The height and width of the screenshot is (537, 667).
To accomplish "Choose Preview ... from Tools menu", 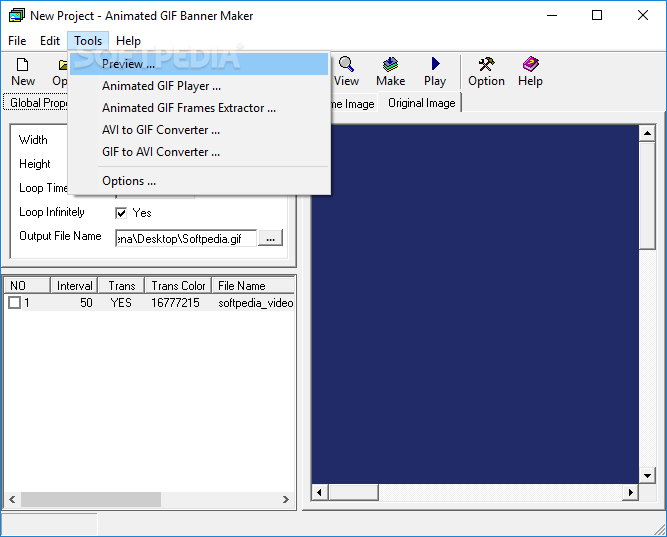I will coord(199,64).
